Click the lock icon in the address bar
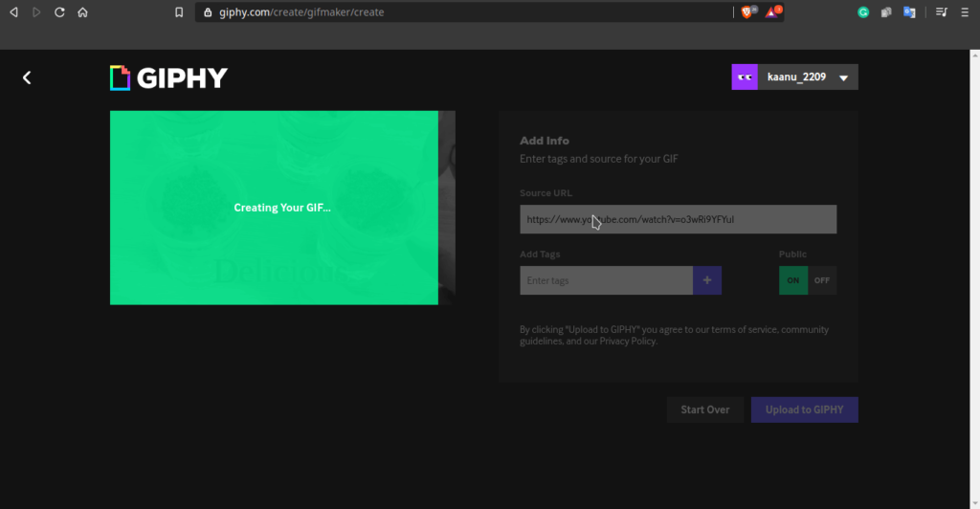The height and width of the screenshot is (509, 980). pos(208,11)
